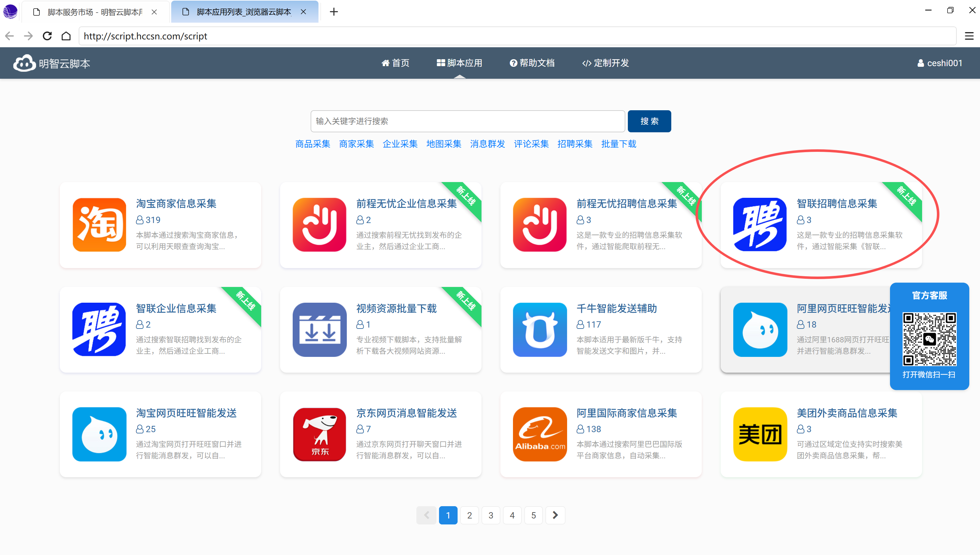Open 京东网页消息智能发送 title link
Viewport: 980px width, 555px height.
click(406, 413)
